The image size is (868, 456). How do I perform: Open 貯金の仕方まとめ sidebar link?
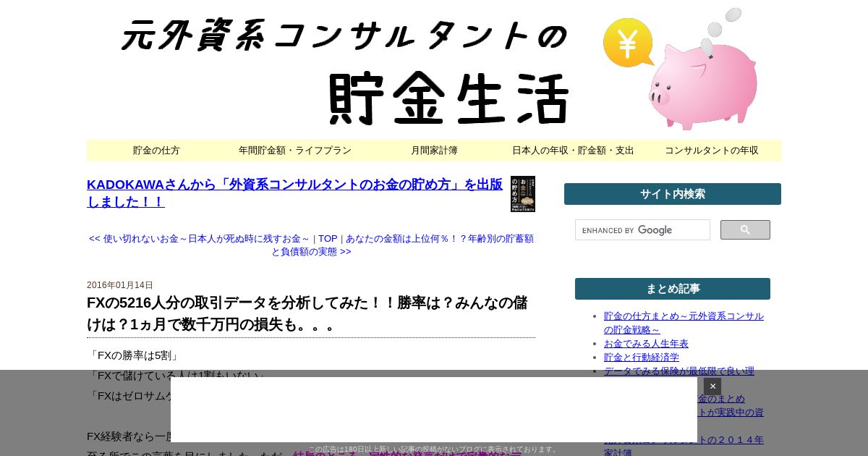(684, 323)
